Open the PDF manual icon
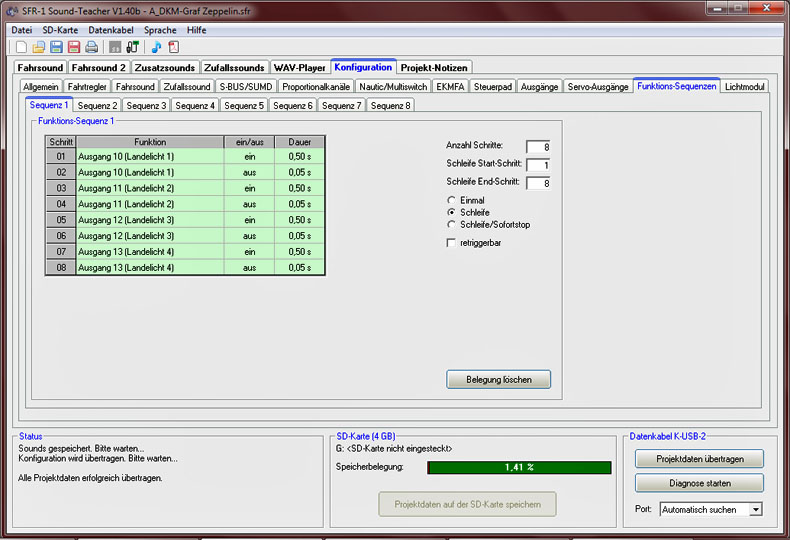The height and width of the screenshot is (540, 790). tap(173, 47)
